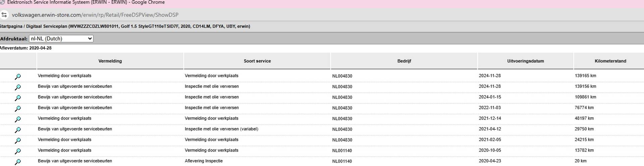Click the Uitvoeringsdatum column header
The width and height of the screenshot is (644, 166).
pos(525,61)
